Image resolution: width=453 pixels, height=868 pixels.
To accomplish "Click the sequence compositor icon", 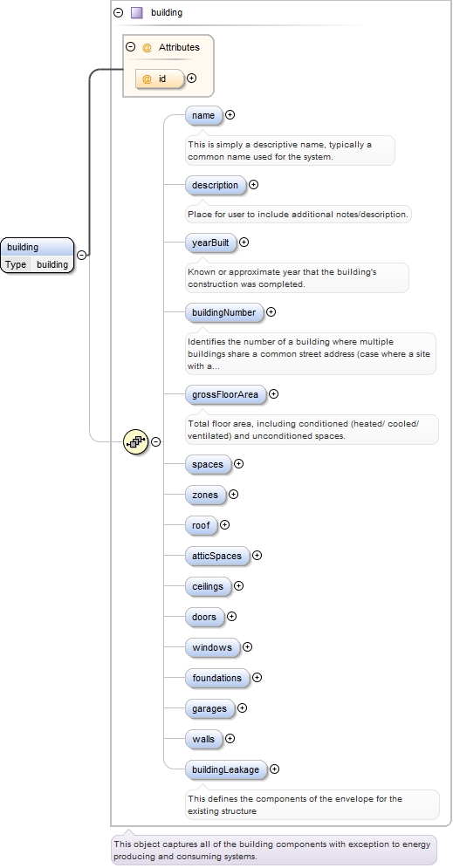I will [x=135, y=441].
